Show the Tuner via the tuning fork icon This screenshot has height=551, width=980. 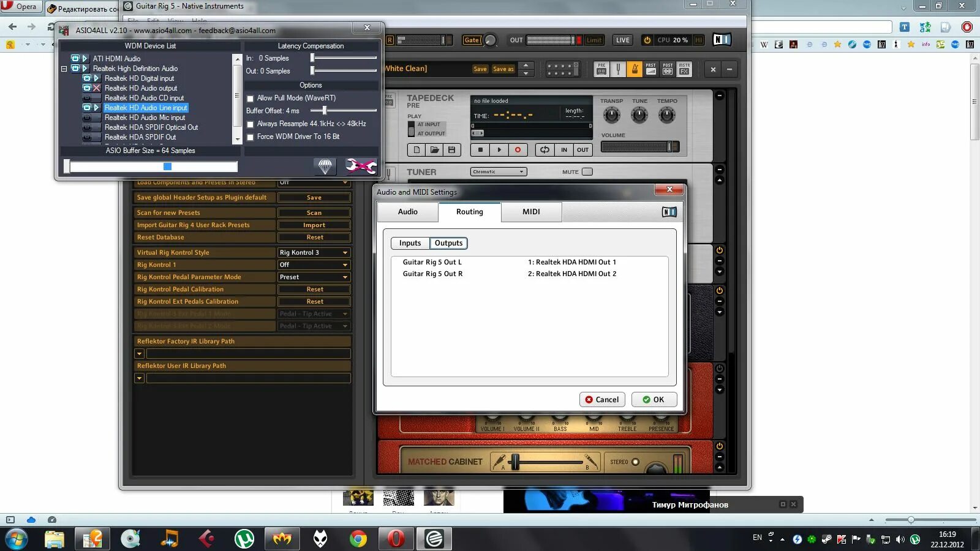[x=618, y=69]
